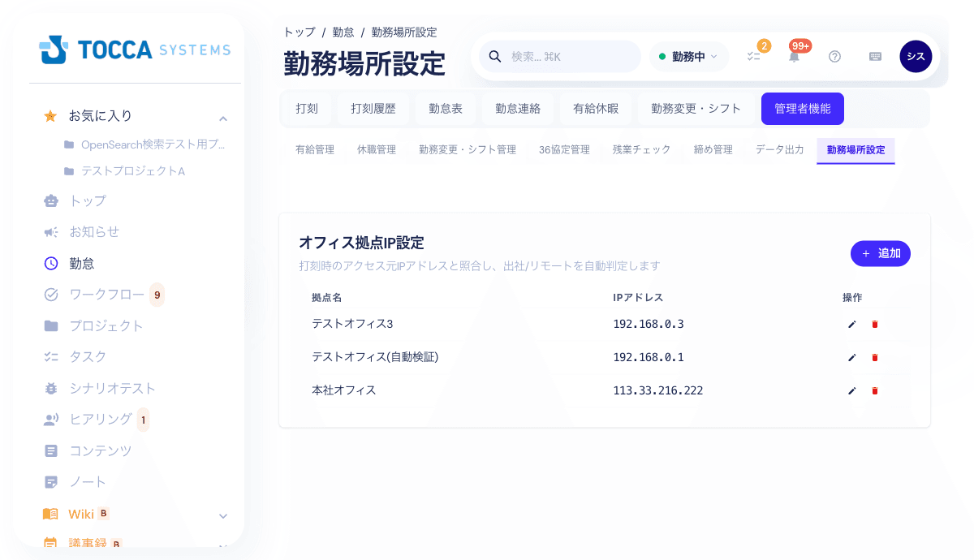The image size is (974, 560).
Task: Open the OpenSearch検索テスト用 favorite folder
Action: (144, 144)
